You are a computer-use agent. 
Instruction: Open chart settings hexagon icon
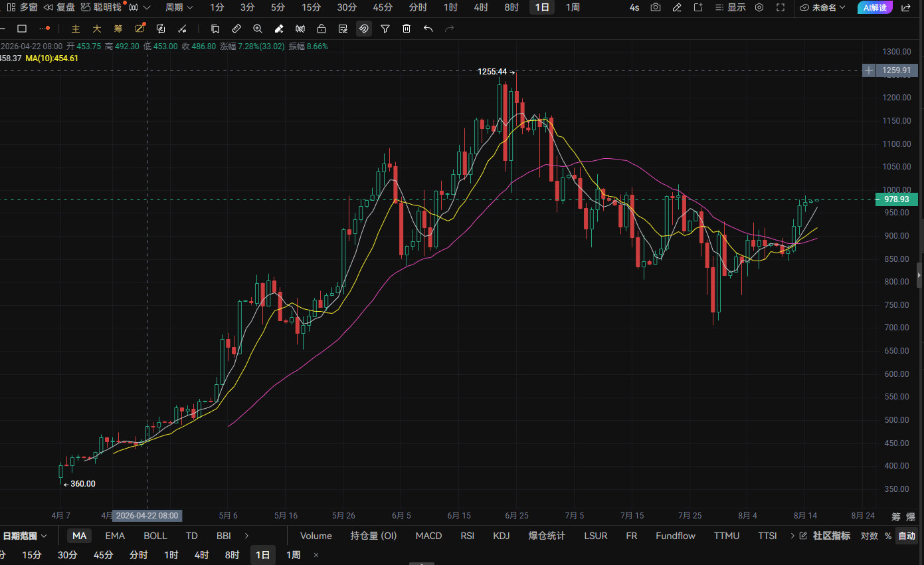pyautogui.click(x=759, y=7)
